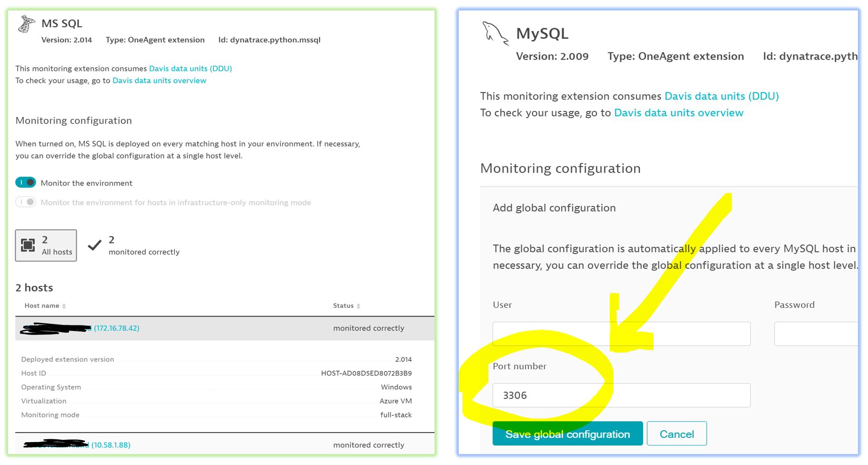Viewport: 868px width, 465px height.
Task: Open Davis data units overview link in MySQL panel
Action: [679, 113]
